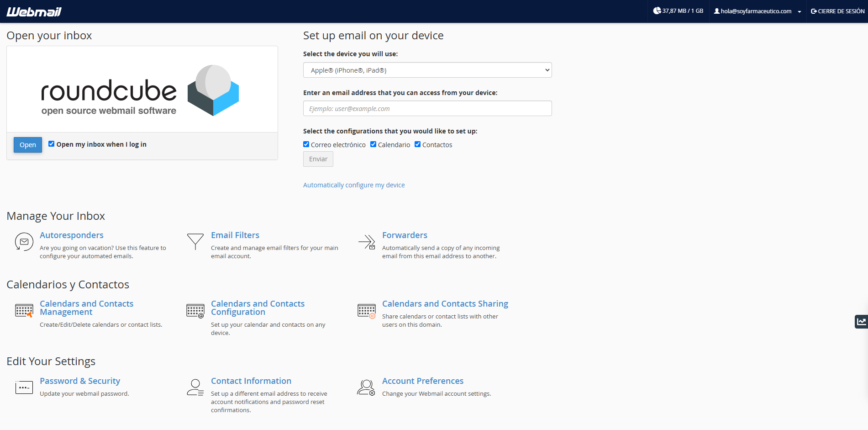
Task: Click the Autoresponders envelope icon
Action: point(24,241)
